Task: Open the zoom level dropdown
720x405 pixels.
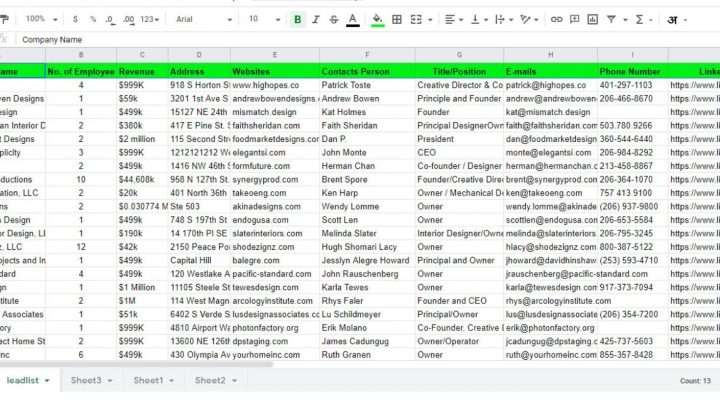Action: (x=41, y=19)
